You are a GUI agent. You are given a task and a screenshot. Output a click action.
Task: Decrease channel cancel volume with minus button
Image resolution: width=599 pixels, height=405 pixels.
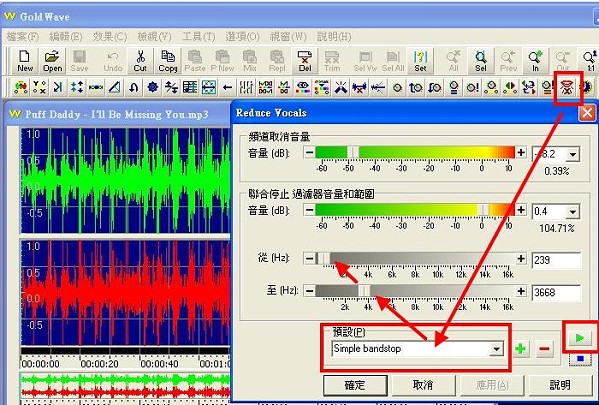(x=309, y=152)
